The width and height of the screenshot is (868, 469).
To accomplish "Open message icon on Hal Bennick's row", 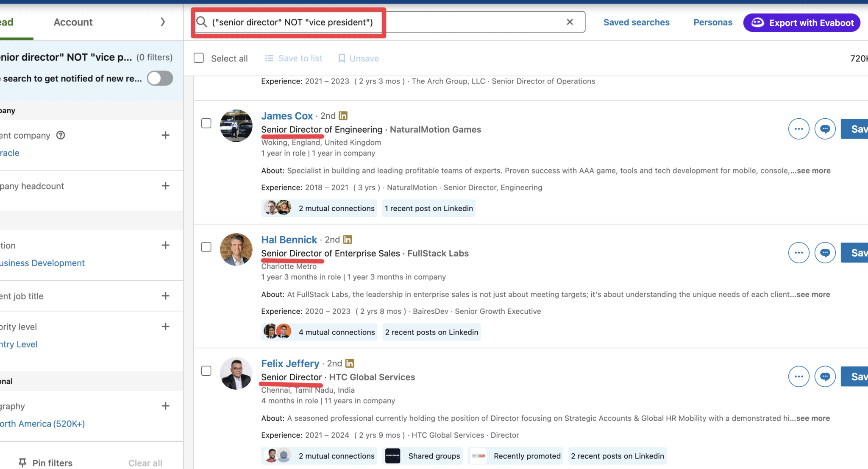I will pyautogui.click(x=825, y=252).
